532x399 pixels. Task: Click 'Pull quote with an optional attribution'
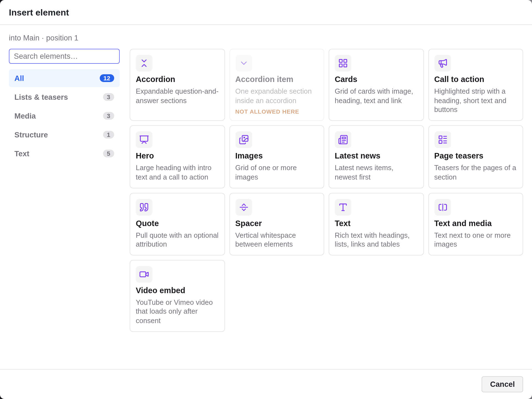point(177,240)
